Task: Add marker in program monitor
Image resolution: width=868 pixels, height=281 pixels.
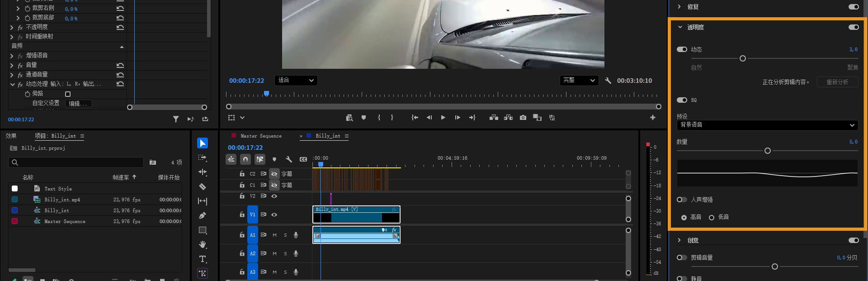Action: coord(363,118)
